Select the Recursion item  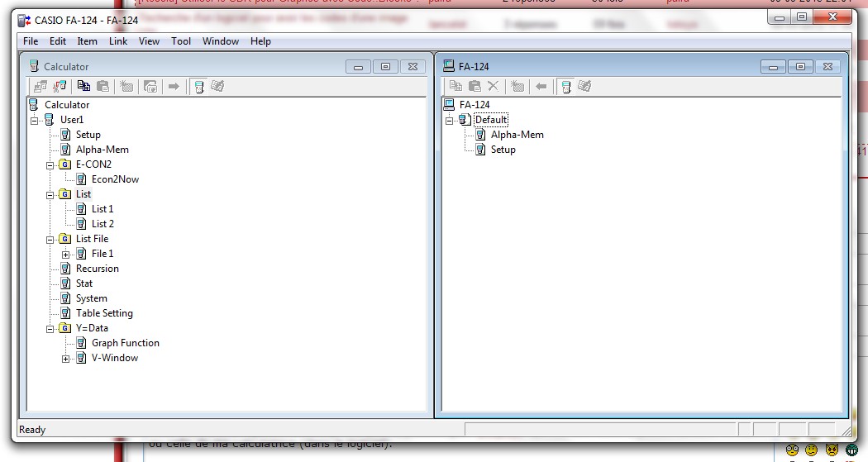[98, 269]
